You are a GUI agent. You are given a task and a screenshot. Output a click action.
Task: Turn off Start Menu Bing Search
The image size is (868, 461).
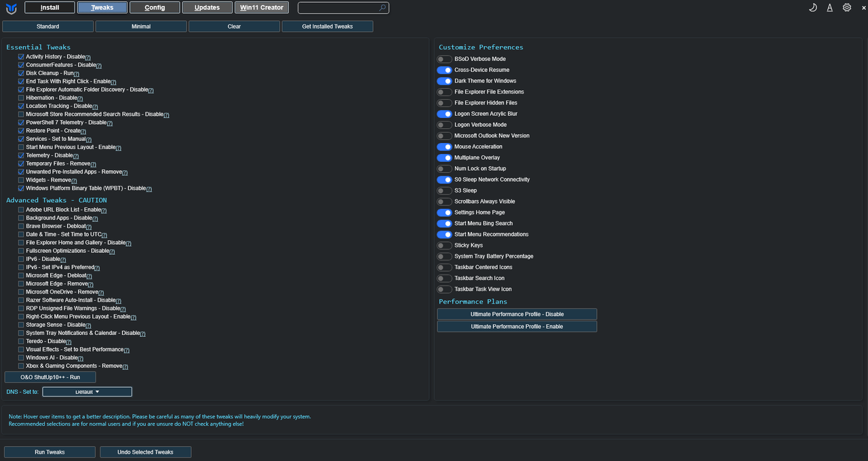(444, 224)
